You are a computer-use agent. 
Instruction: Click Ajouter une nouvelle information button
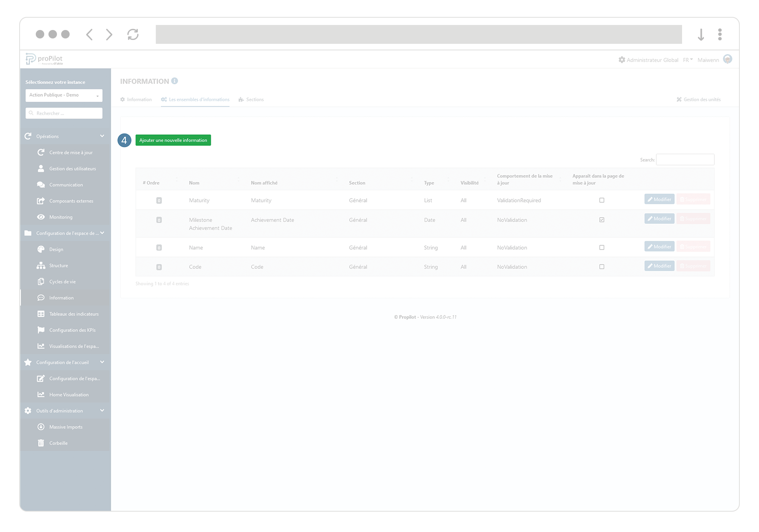point(173,140)
